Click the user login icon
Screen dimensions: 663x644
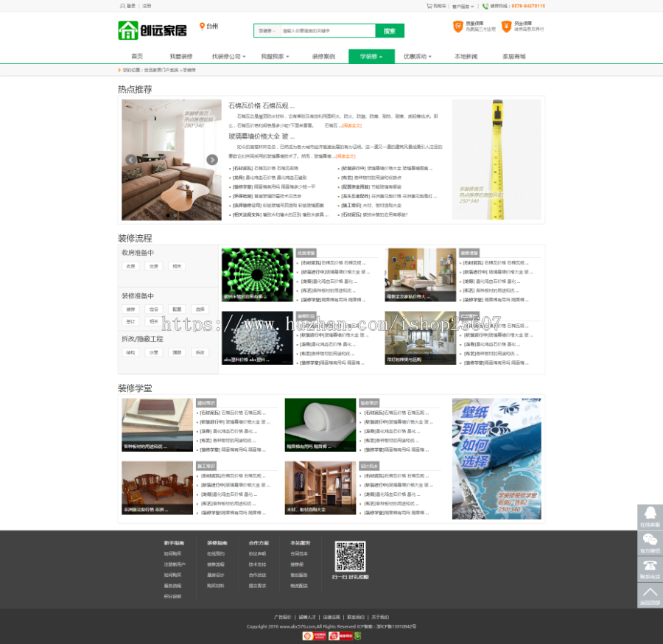(122, 6)
